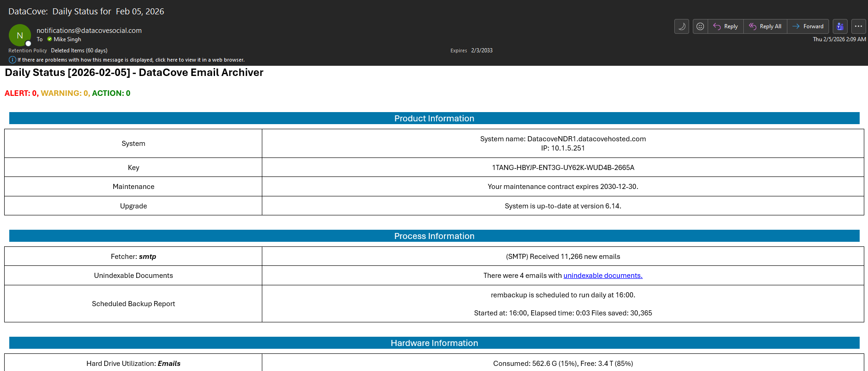Select Deleted Items (60 days) retention text
Viewport: 868px width, 371px height.
pos(79,50)
